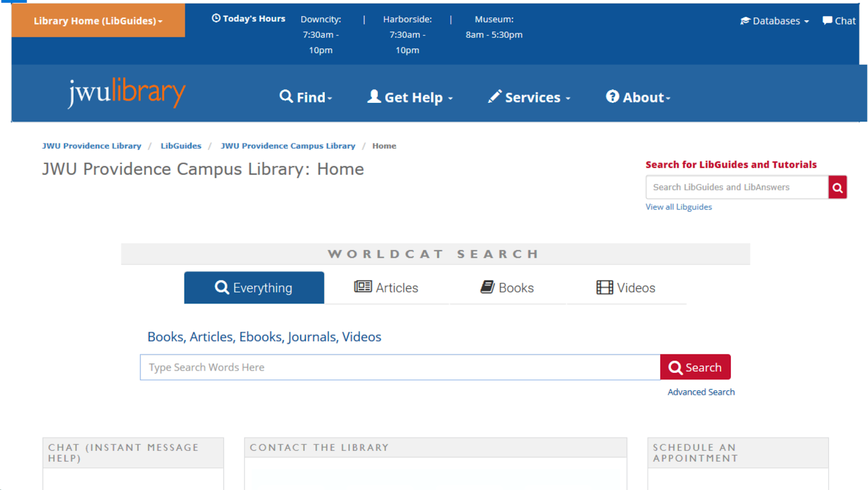Viewport: 868px width, 490px height.
Task: Open JWU Providence Campus Library breadcrumb
Action: pos(288,146)
